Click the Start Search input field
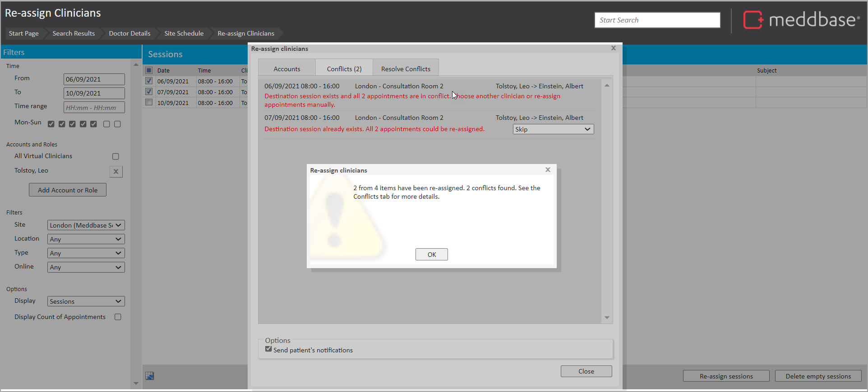 [657, 20]
